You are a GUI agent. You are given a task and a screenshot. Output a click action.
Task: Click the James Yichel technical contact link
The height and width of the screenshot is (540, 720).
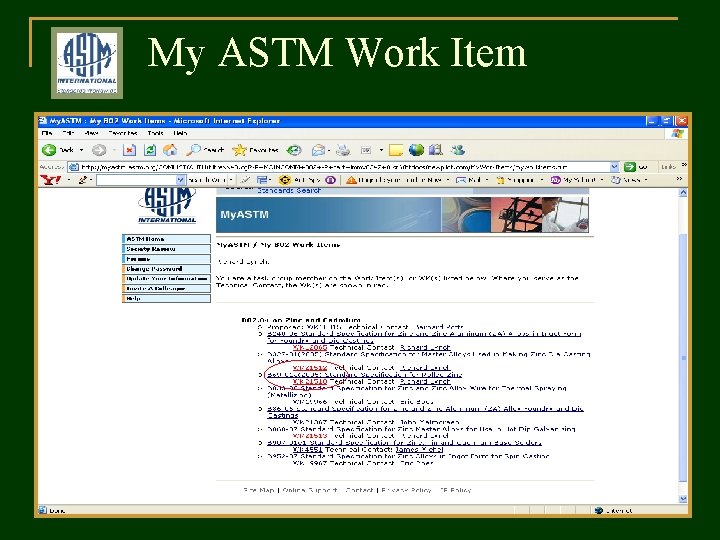[419, 450]
